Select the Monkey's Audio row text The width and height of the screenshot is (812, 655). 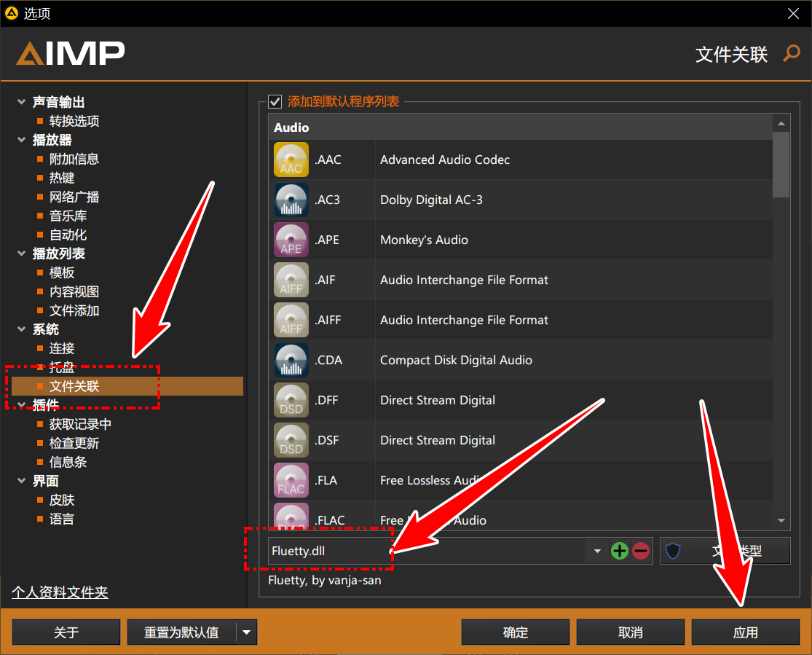coord(424,240)
